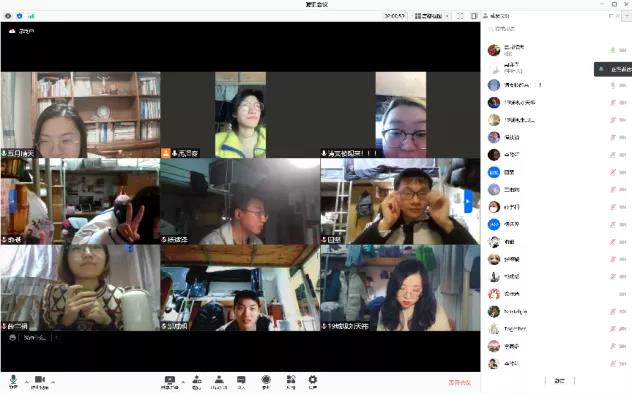Toggle the side panel layout icon
632x393 pixels.
(x=474, y=16)
